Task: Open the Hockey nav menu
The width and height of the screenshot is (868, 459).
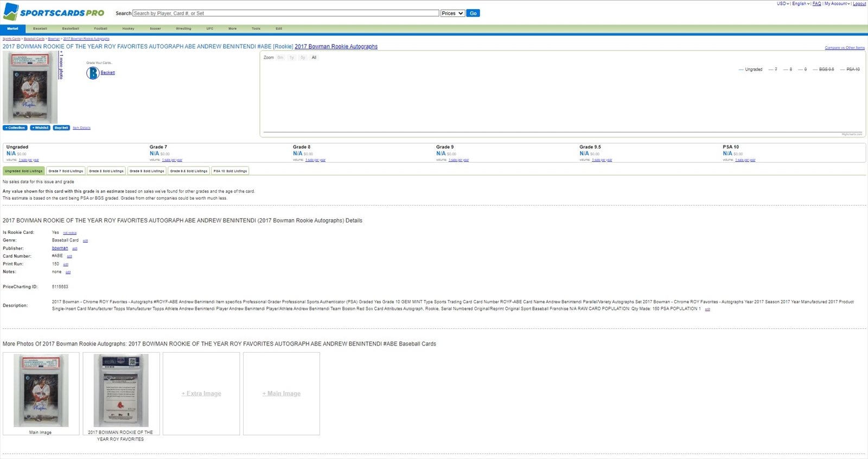Action: tap(128, 29)
